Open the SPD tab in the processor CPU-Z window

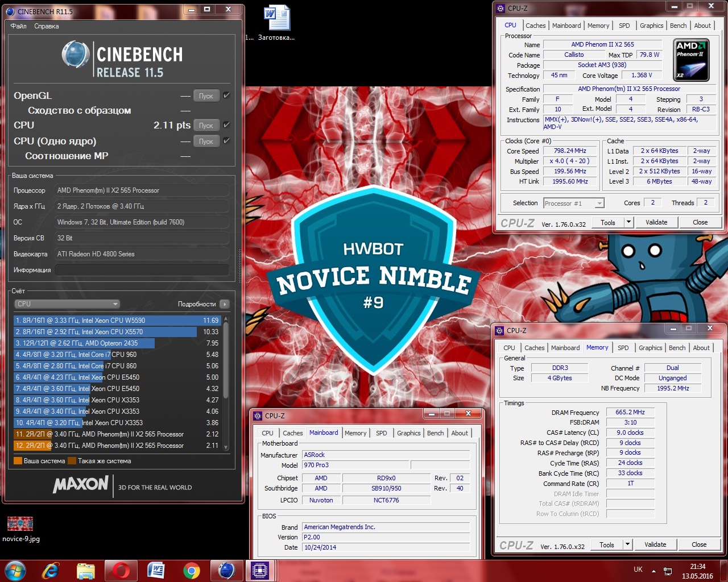click(x=624, y=26)
